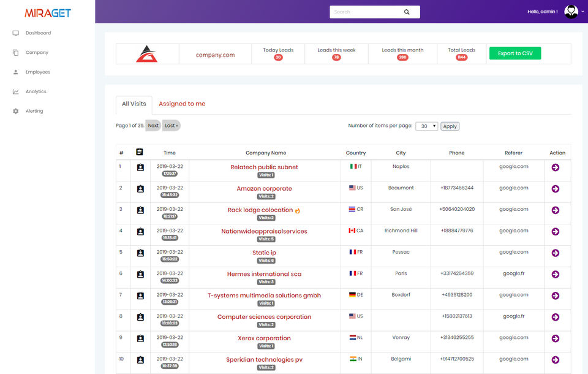Click the assign badge icon in row 10
The width and height of the screenshot is (588, 374).
point(140,360)
